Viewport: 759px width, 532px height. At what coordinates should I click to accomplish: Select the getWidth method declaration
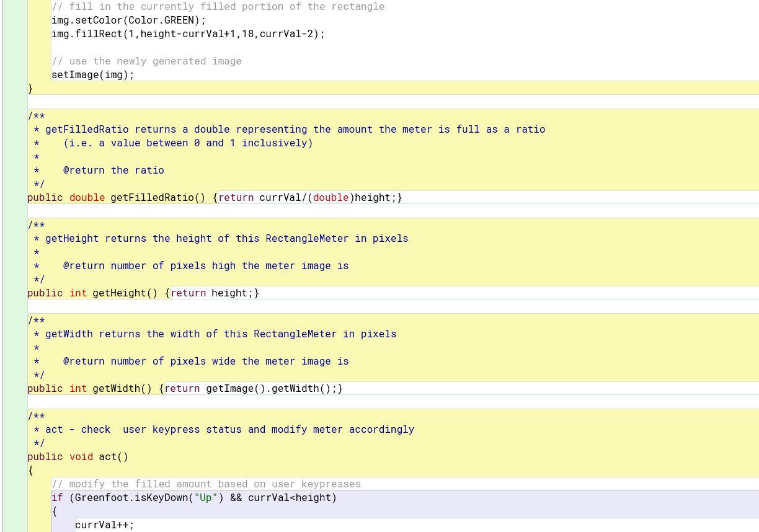(93, 388)
